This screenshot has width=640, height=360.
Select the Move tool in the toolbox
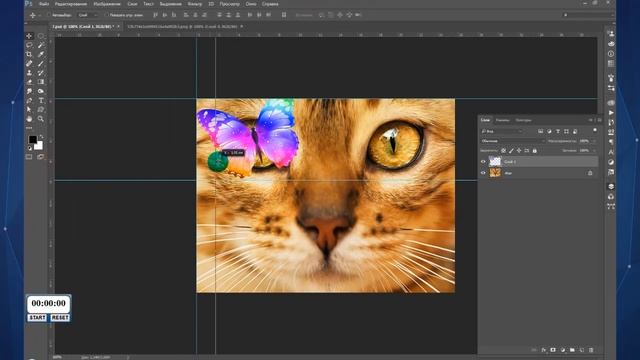(29, 36)
